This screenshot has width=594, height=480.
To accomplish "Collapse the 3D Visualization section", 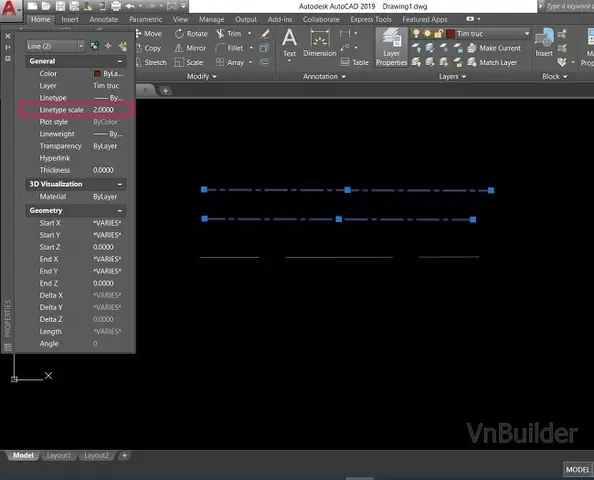I will [120, 184].
